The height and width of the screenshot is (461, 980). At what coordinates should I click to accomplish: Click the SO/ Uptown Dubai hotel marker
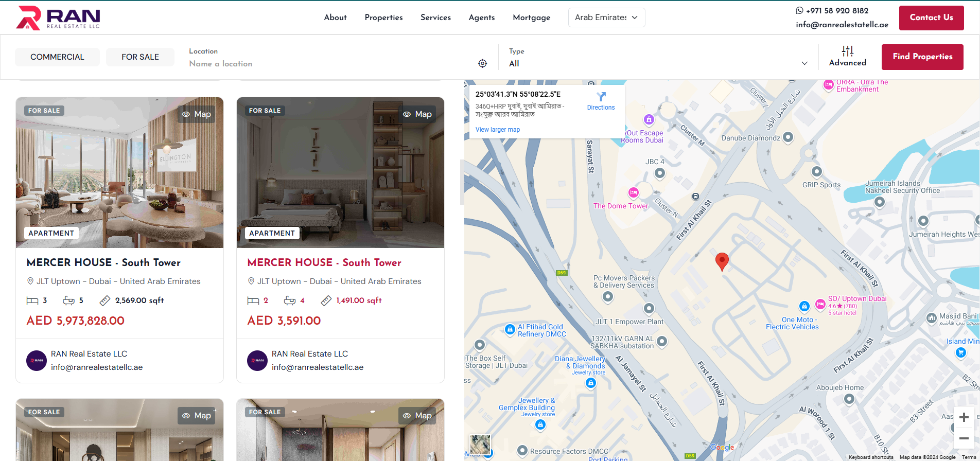click(820, 305)
